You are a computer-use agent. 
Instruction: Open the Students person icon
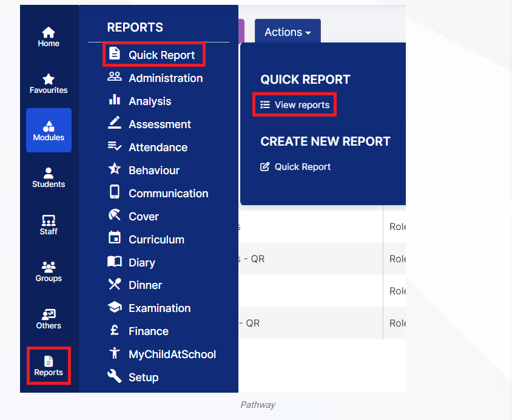coord(49,178)
